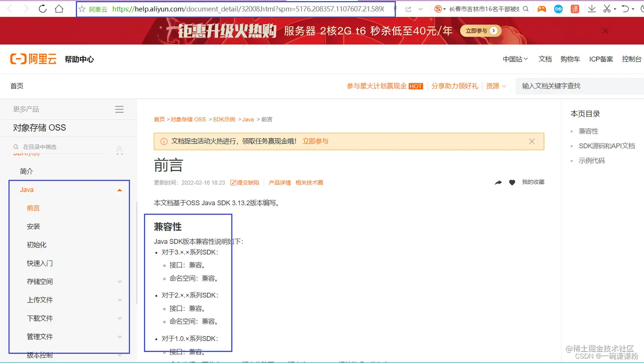Expand the 下载文件 tree arrow
The height and width of the screenshot is (363, 644).
click(x=120, y=318)
